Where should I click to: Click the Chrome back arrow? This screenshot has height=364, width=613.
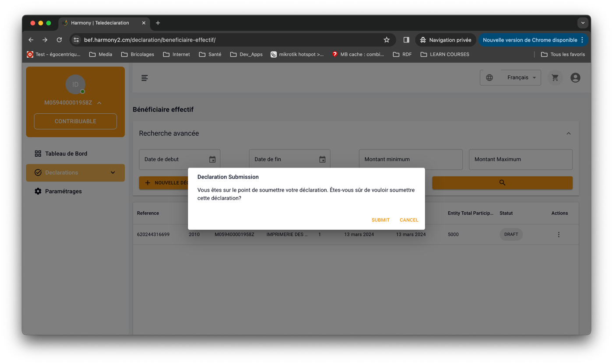pyautogui.click(x=31, y=40)
